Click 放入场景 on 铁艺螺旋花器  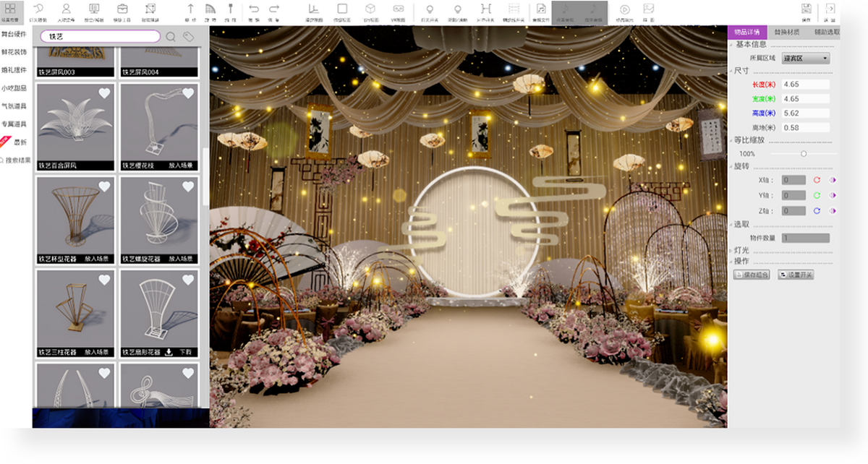[182, 259]
